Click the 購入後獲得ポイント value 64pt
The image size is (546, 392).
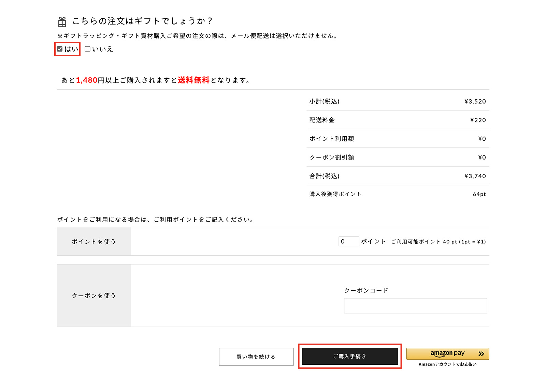tap(479, 194)
